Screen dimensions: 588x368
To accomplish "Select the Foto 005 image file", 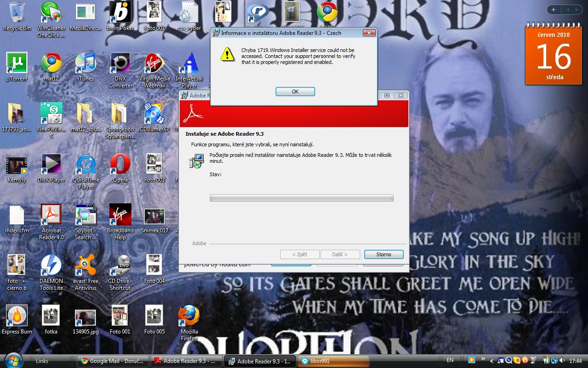I will pyautogui.click(x=154, y=320).
